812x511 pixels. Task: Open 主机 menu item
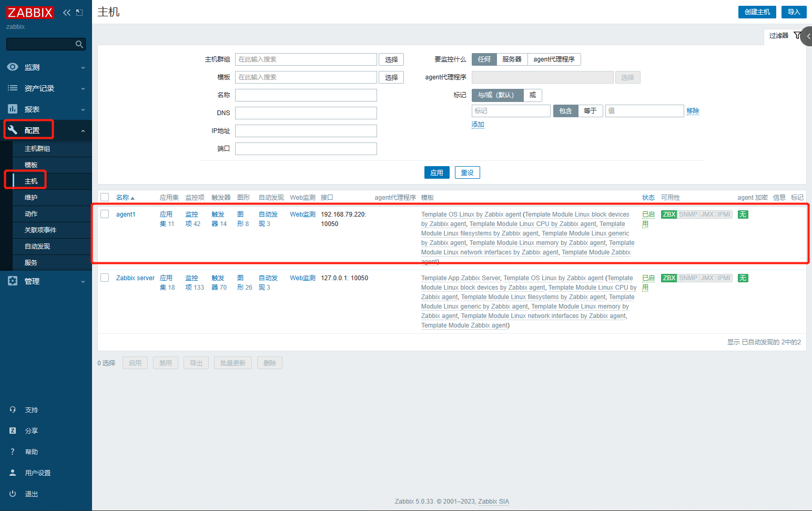pyautogui.click(x=52, y=181)
